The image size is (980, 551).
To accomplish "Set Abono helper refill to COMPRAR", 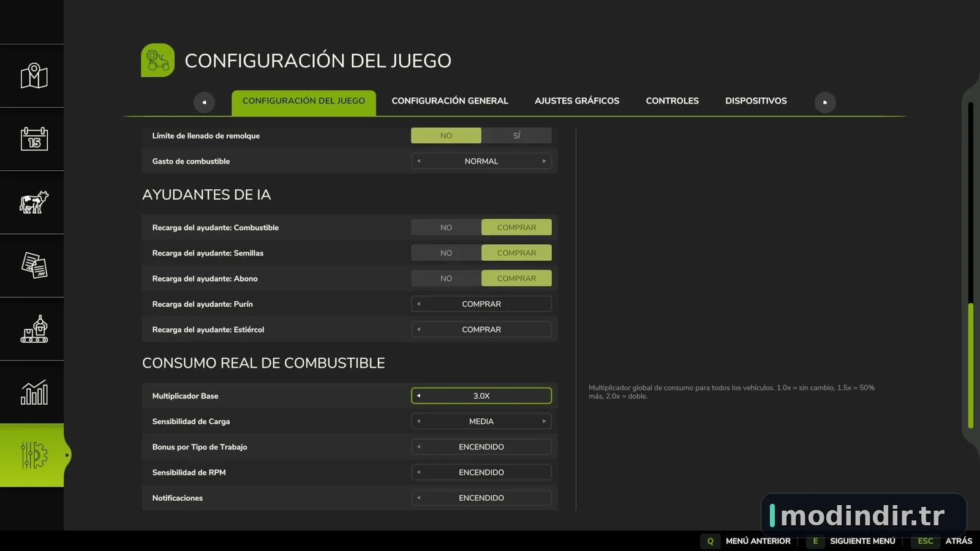I will tap(516, 279).
